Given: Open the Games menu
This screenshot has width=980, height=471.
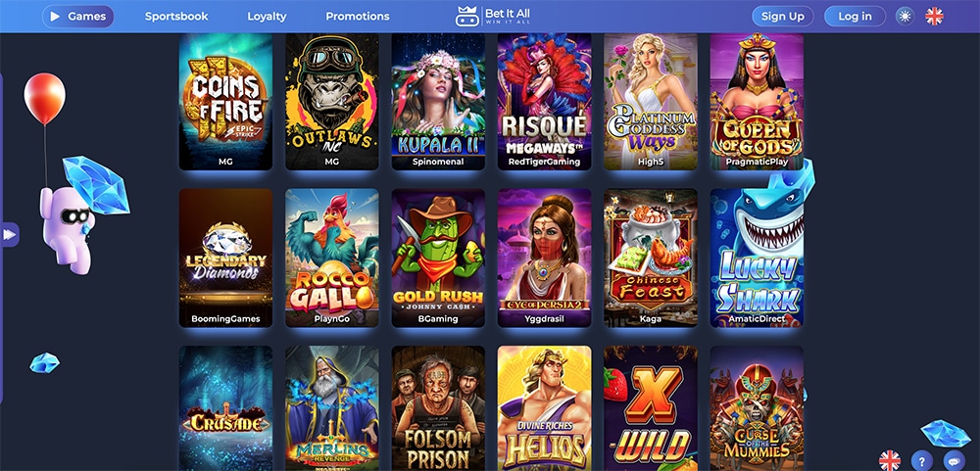Looking at the screenshot, I should tap(78, 17).
